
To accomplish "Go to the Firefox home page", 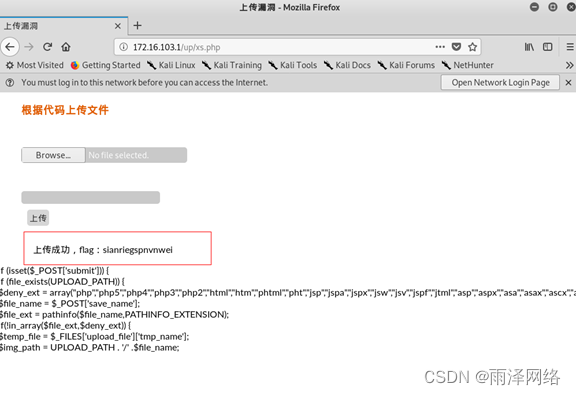I will pos(66,47).
